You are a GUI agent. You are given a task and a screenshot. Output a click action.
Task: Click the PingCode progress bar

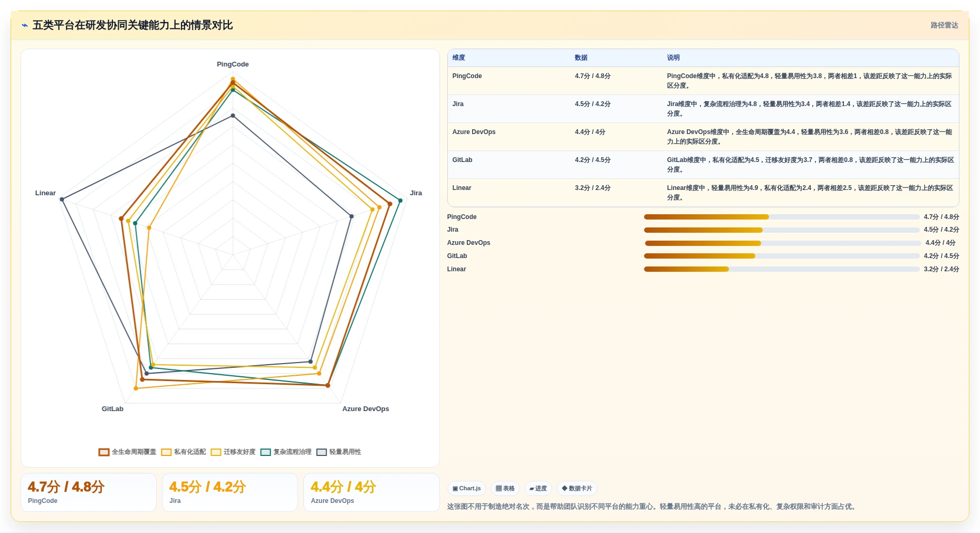tap(782, 217)
